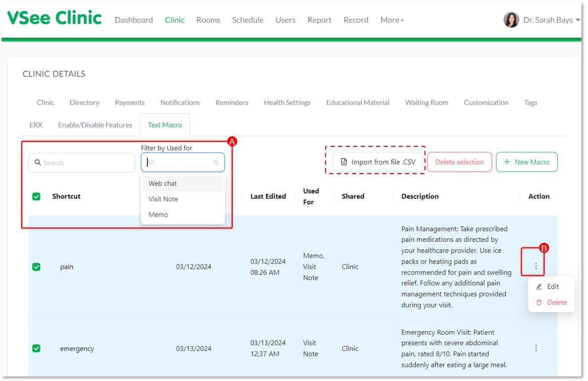This screenshot has width=588, height=381.
Task: Select Delete from action menu
Action: (551, 302)
